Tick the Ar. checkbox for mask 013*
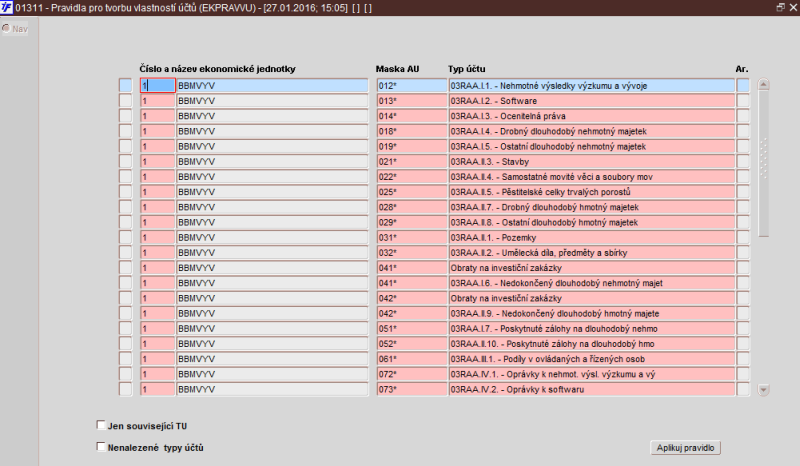Screen dimensions: 800x466 coord(743,101)
